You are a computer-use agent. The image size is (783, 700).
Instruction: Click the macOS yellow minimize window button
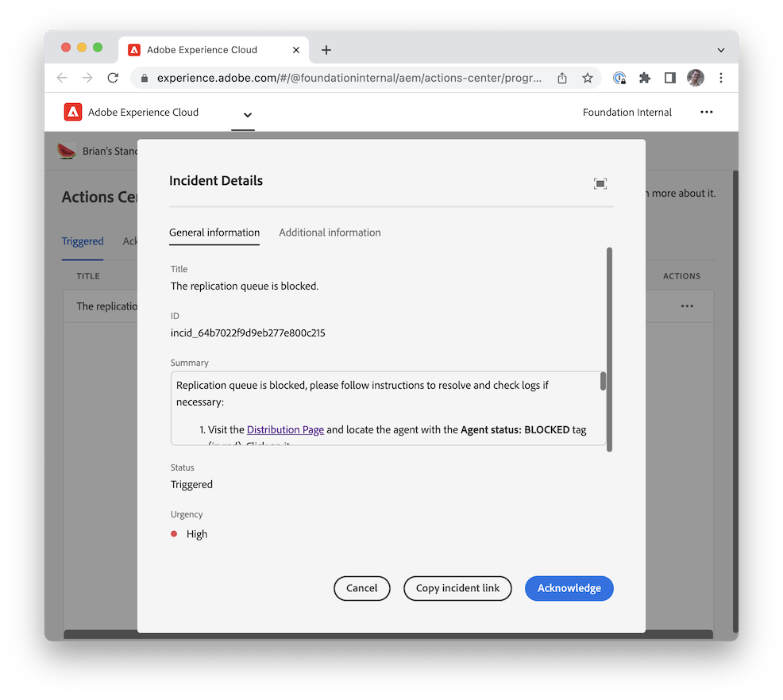click(82, 48)
